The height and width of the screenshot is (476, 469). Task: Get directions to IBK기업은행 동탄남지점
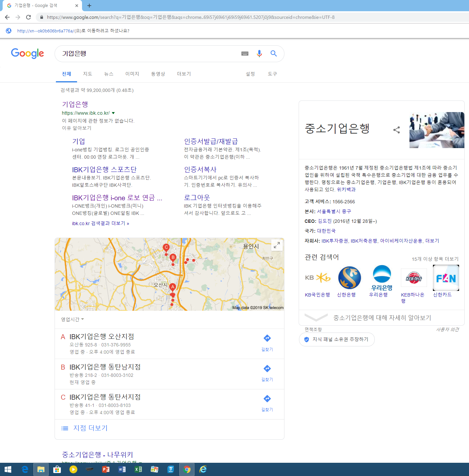click(x=267, y=373)
